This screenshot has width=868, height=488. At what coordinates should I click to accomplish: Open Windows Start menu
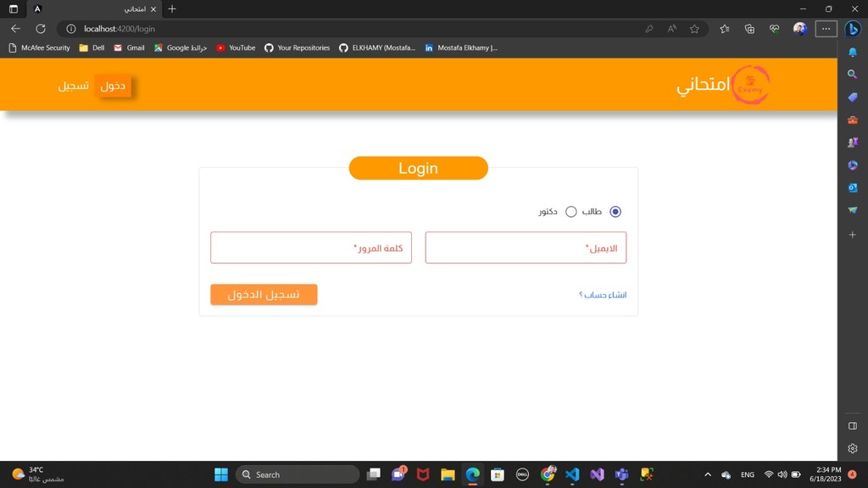pyautogui.click(x=221, y=474)
